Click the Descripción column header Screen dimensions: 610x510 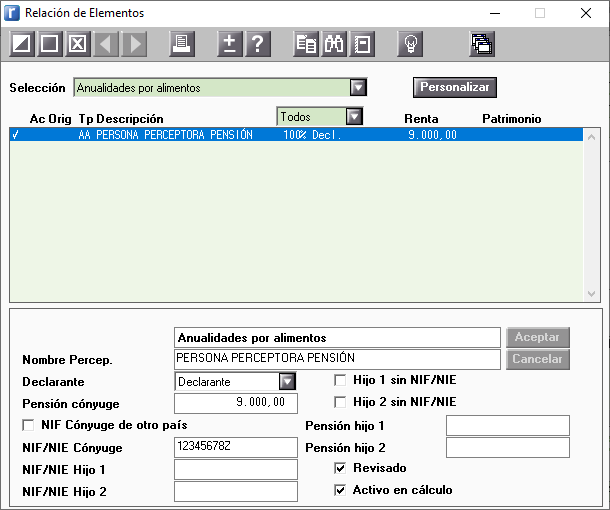pos(130,119)
